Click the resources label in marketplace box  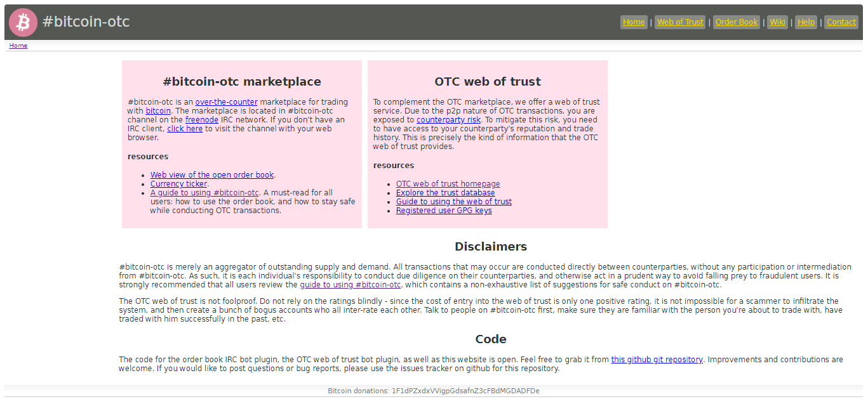[148, 157]
